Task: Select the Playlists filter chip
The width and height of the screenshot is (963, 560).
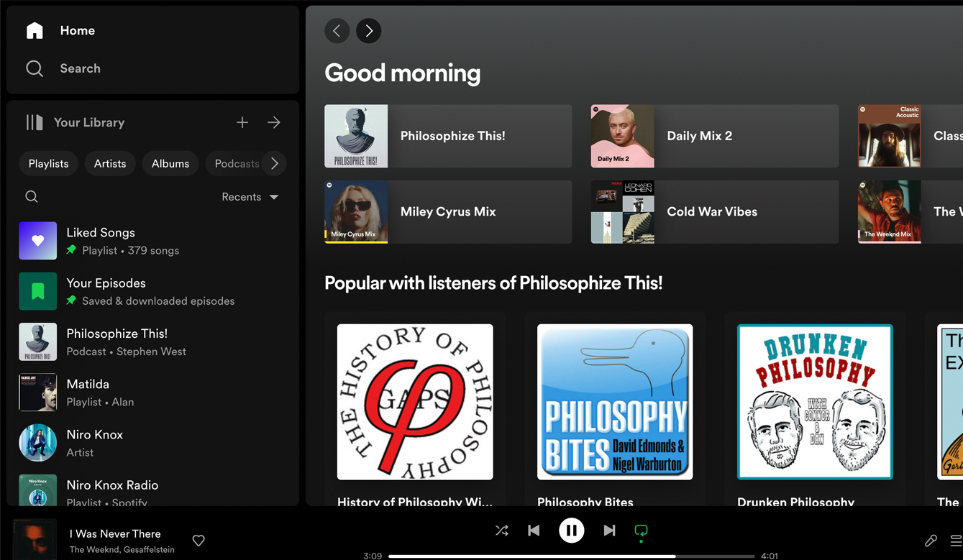Action: [x=49, y=164]
